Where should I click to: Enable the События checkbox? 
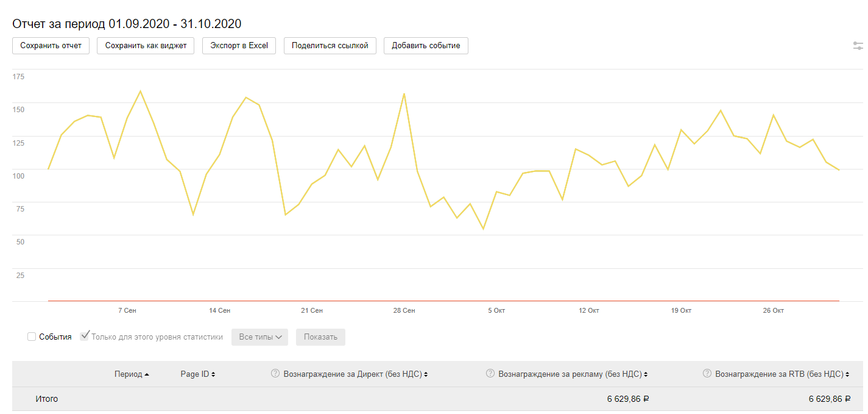tap(32, 337)
